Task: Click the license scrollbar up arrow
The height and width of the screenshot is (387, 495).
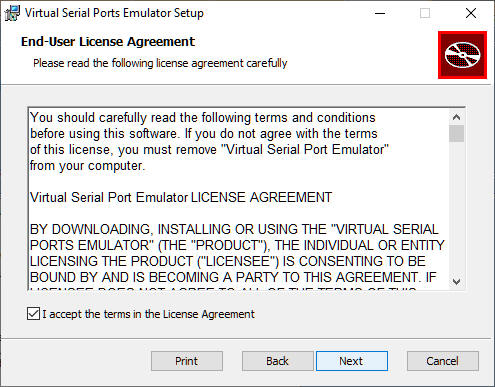Action: tap(456, 117)
